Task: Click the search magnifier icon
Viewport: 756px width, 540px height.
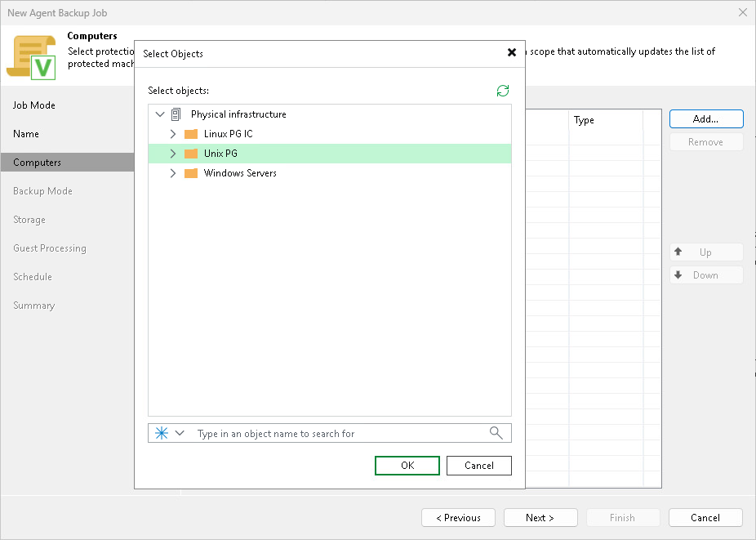Action: pyautogui.click(x=496, y=433)
